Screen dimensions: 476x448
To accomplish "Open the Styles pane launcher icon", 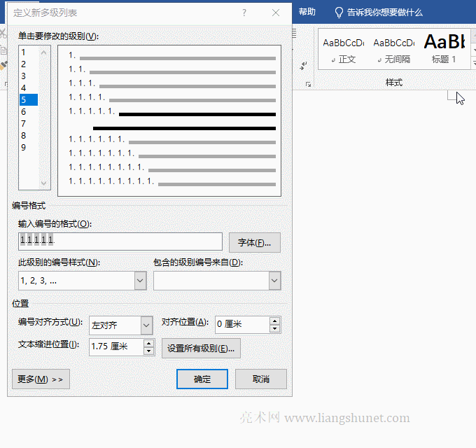I will 309,85.
